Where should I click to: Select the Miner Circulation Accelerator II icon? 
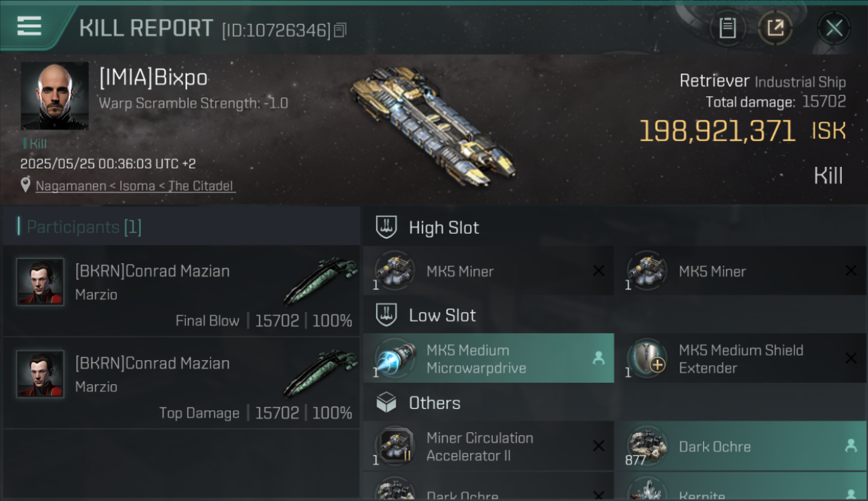[395, 446]
